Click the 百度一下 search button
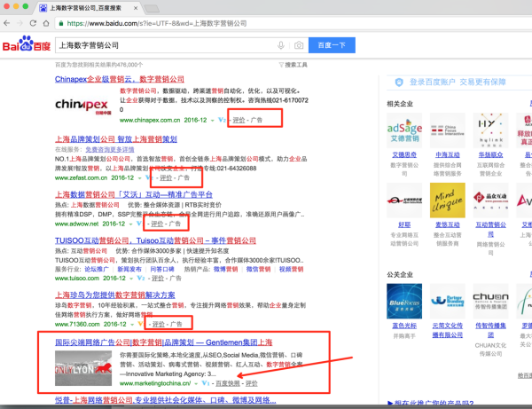This screenshot has height=409, width=532. pyautogui.click(x=332, y=45)
